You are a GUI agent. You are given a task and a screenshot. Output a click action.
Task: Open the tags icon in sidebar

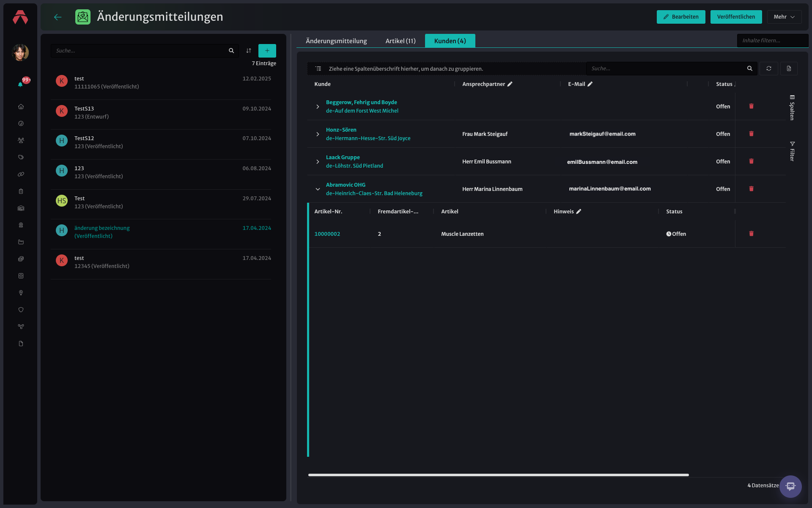coord(21,157)
